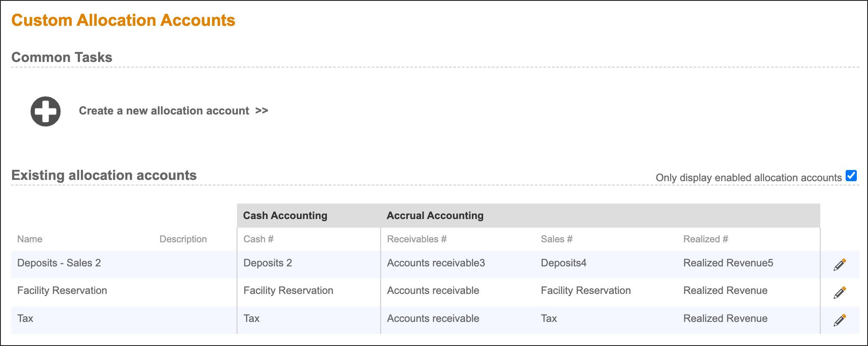Image resolution: width=868 pixels, height=346 pixels.
Task: Select the Realized Revenue5 cell
Action: (728, 263)
